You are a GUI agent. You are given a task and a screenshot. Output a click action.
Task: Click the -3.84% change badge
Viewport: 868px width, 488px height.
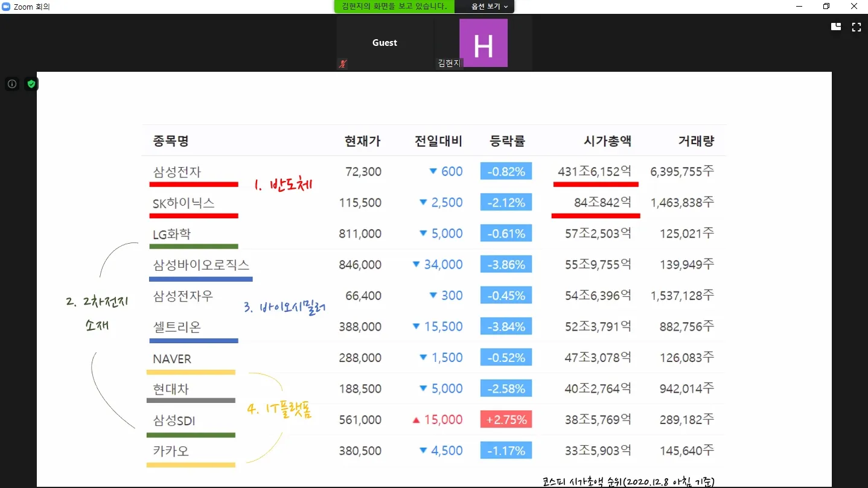(506, 326)
